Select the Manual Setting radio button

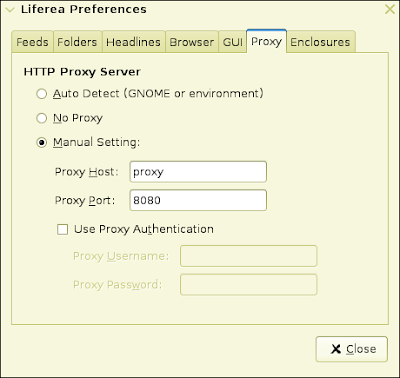[41, 143]
